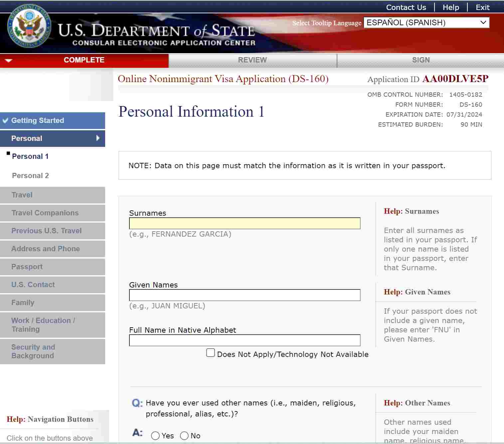Image resolution: width=504 pixels, height=444 pixels.
Task: Click the white arrow on Personal section
Action: (98, 138)
